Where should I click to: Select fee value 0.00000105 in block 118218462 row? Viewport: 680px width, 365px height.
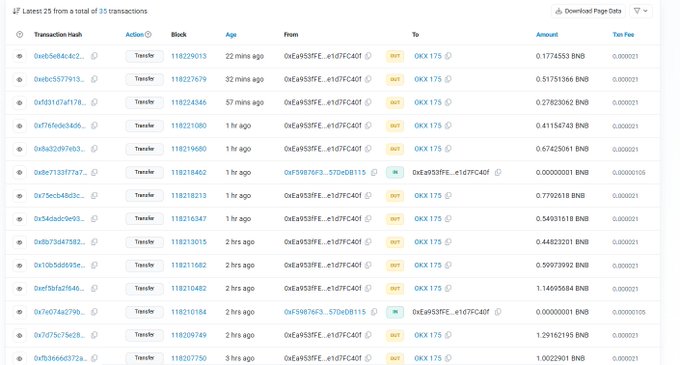[629, 173]
